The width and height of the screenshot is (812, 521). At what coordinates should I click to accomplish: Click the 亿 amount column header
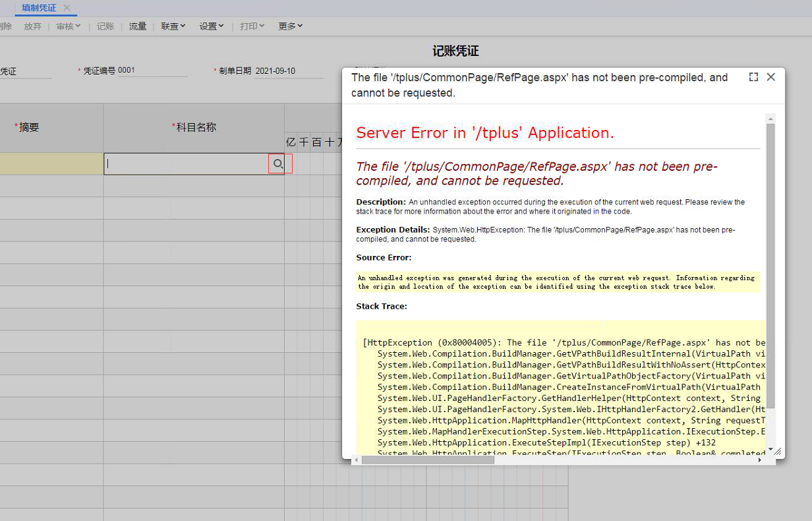coord(291,142)
